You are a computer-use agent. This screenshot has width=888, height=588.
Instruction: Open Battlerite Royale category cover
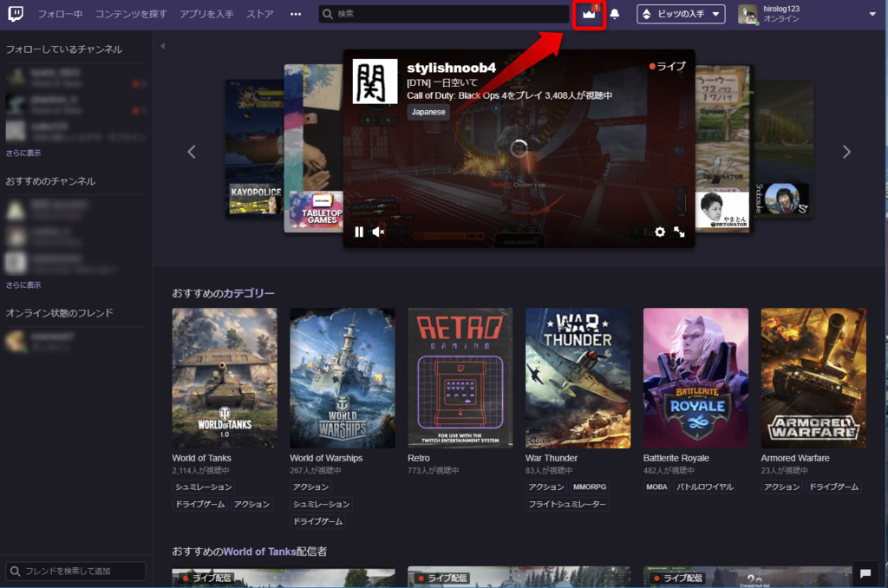pyautogui.click(x=695, y=378)
